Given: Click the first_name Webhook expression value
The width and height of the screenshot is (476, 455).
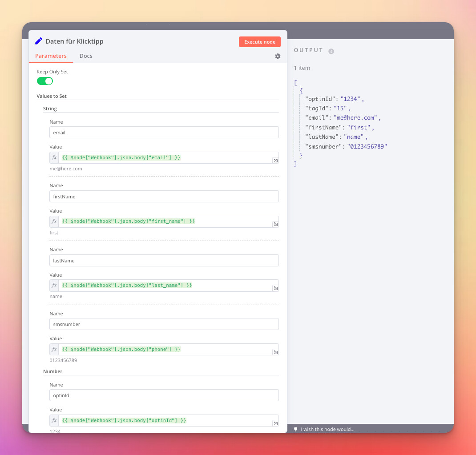Looking at the screenshot, I should pyautogui.click(x=129, y=221).
